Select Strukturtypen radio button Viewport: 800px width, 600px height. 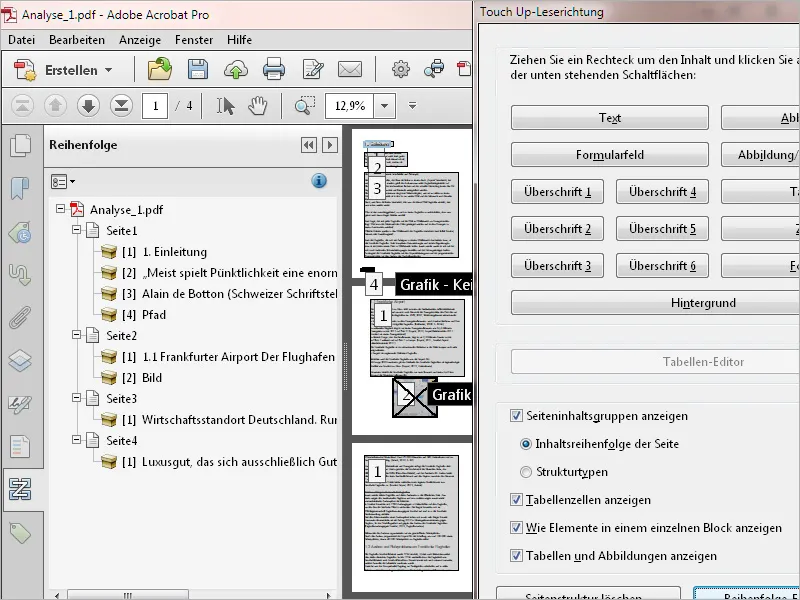pyautogui.click(x=526, y=472)
